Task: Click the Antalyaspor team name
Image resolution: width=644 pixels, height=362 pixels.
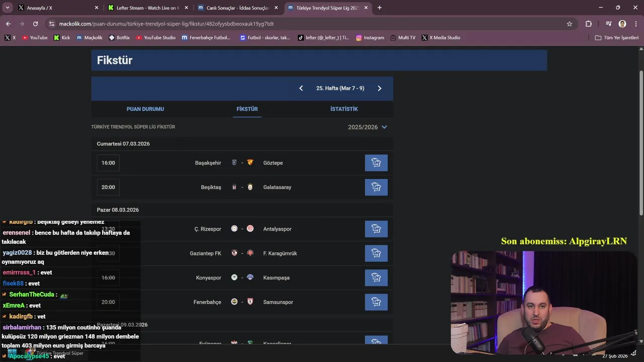Action: click(x=277, y=229)
